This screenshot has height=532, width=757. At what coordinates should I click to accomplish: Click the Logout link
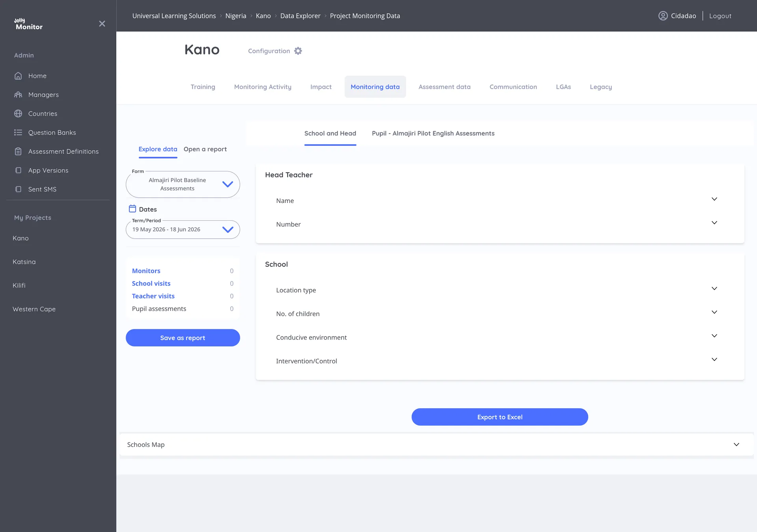coord(720,16)
